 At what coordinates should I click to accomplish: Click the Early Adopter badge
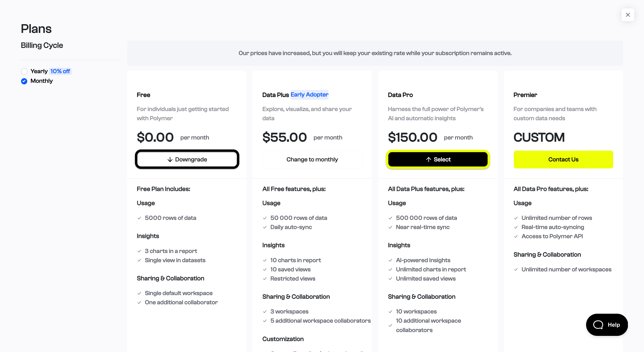coord(309,95)
